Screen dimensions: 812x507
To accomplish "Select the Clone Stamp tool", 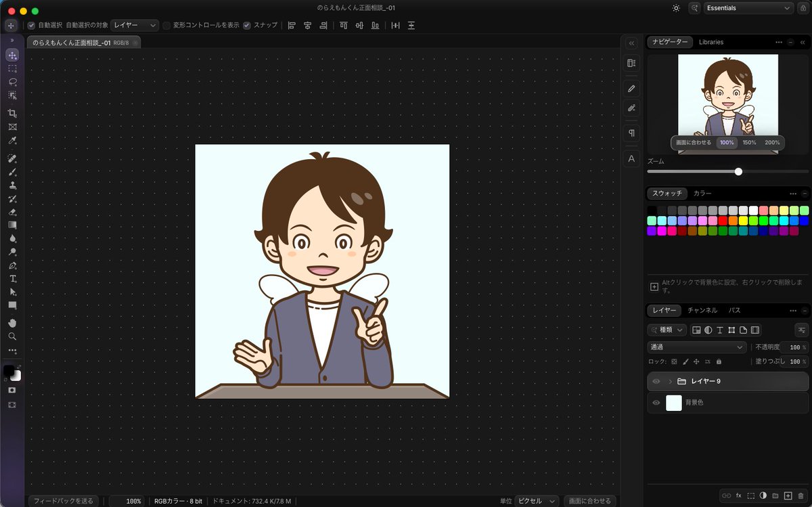I will pyautogui.click(x=12, y=185).
